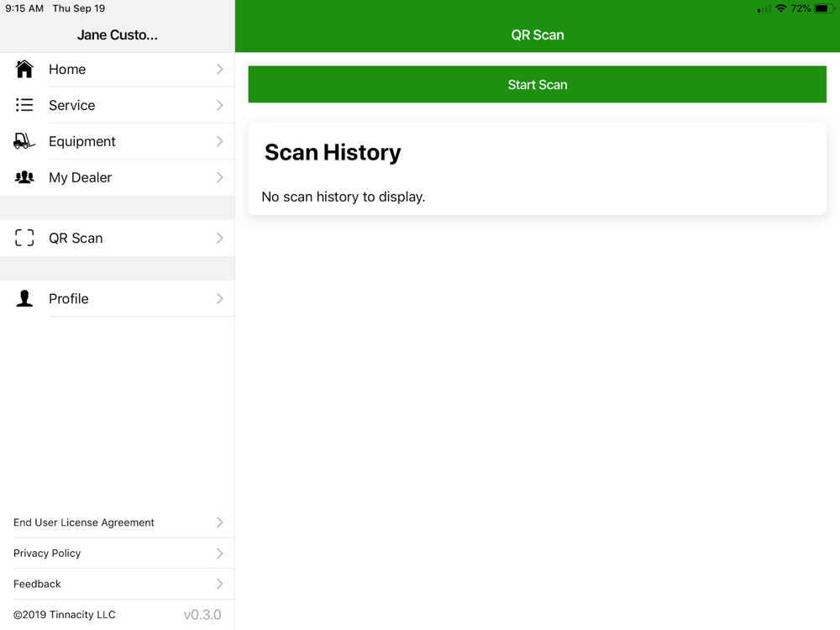Expand the Home row chevron
This screenshot has width=840, height=630.
(x=219, y=69)
